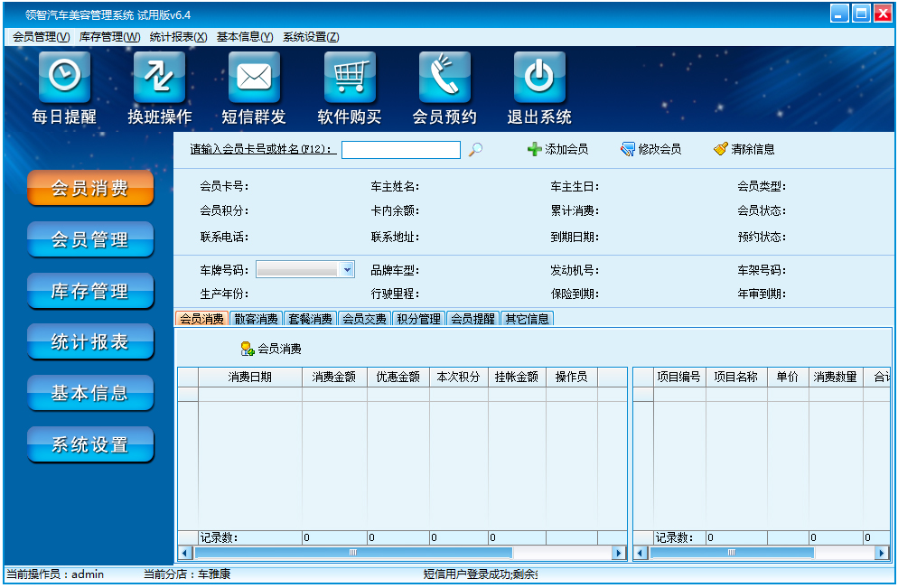Click left arrow of left table scrollbar

coord(184,553)
